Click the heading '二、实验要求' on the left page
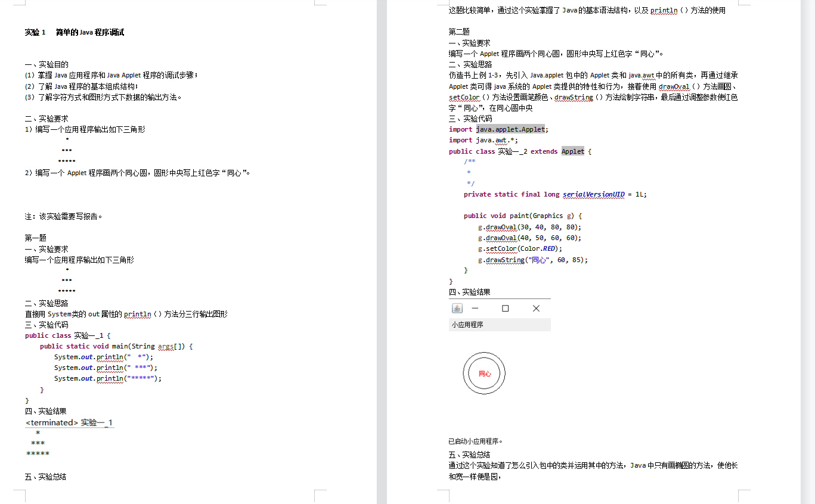The height and width of the screenshot is (504, 815). pyautogui.click(x=47, y=119)
